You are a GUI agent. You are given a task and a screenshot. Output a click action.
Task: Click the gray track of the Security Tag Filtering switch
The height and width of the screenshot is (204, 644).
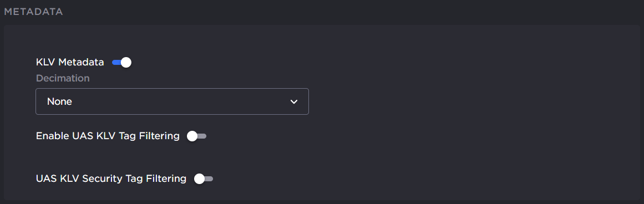[x=209, y=178]
